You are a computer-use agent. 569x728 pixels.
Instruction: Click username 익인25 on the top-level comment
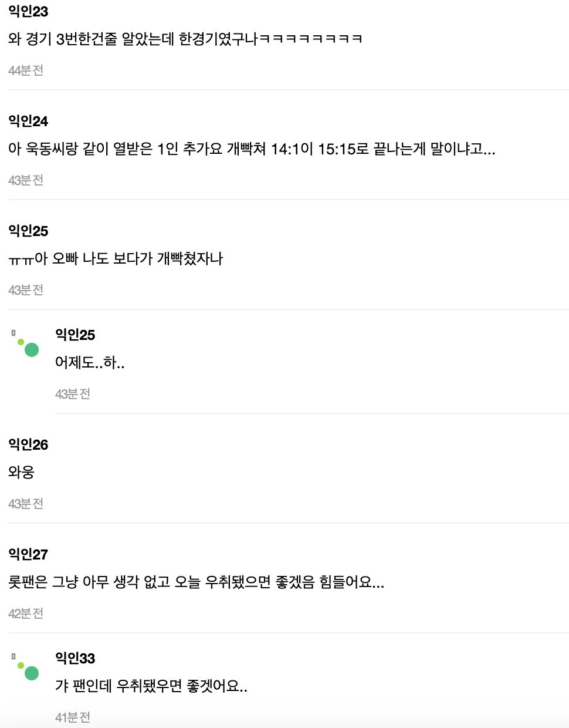pos(28,231)
